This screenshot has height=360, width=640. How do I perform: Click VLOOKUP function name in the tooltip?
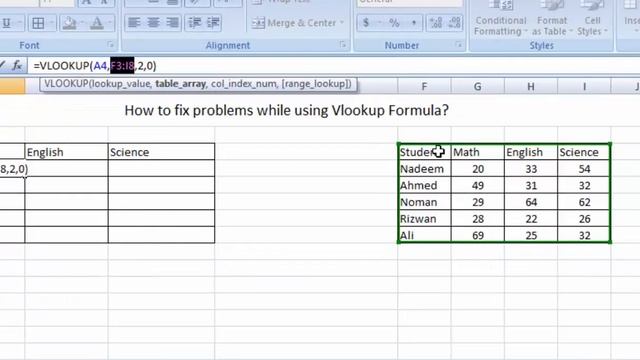(x=66, y=84)
